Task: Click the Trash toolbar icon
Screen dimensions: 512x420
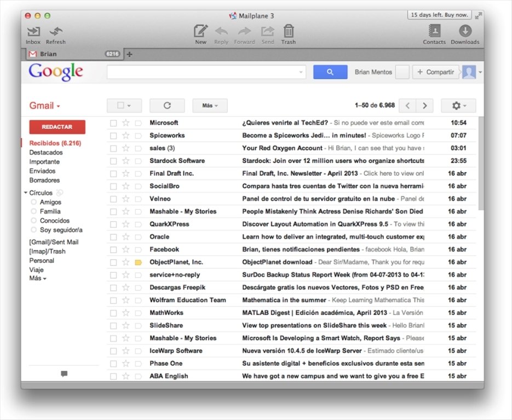Action: click(x=289, y=34)
